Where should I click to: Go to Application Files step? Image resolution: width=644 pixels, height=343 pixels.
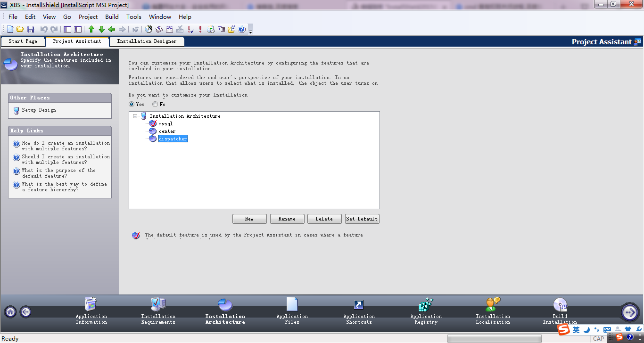coord(292,311)
